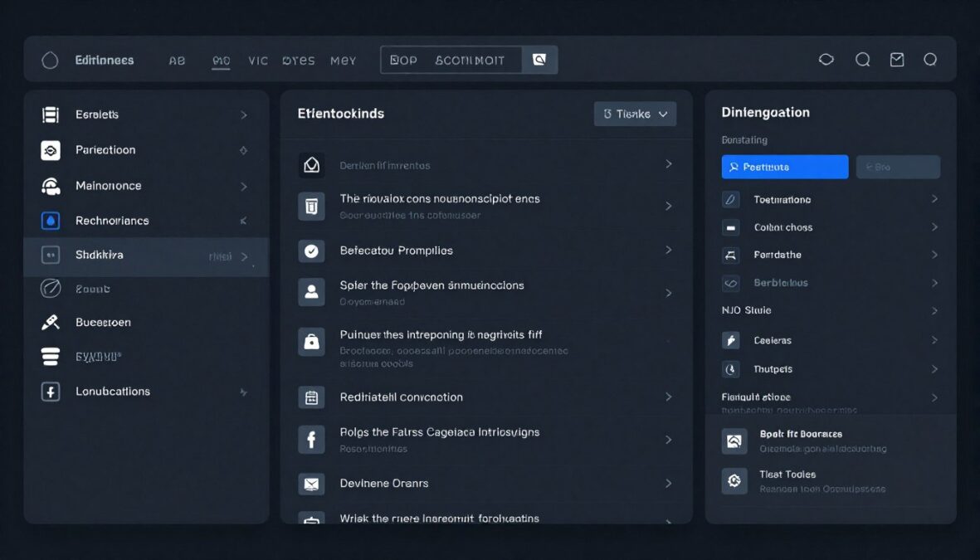Expand Thutpets row chevron

[934, 368]
